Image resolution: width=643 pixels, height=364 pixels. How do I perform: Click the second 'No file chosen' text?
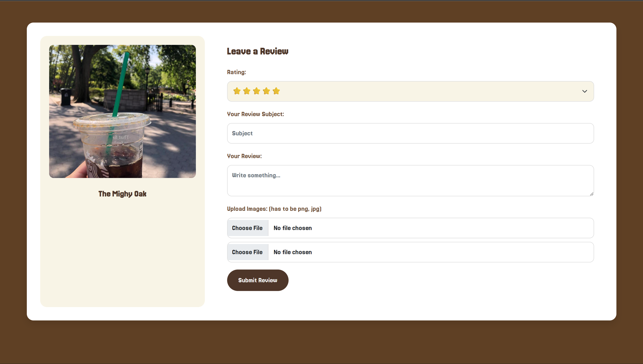point(293,252)
